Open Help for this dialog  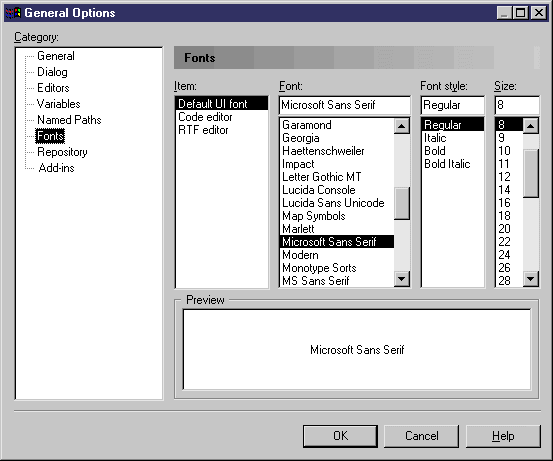coord(503,436)
